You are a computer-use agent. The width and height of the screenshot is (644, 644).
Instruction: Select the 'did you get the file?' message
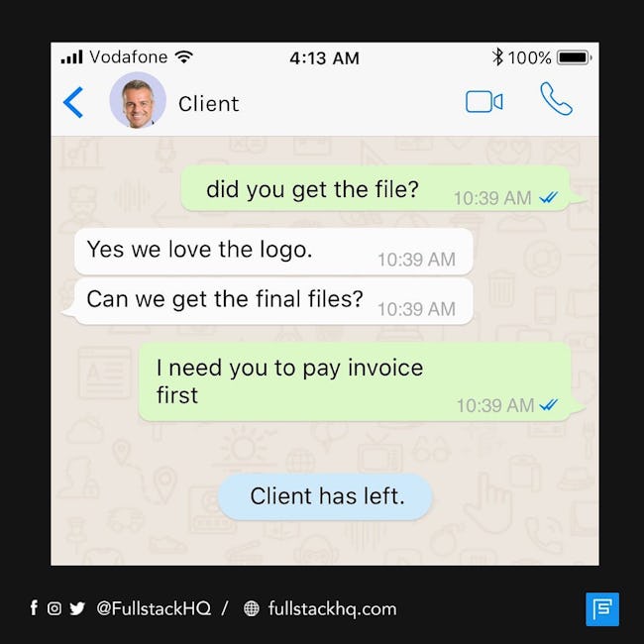pos(376,189)
